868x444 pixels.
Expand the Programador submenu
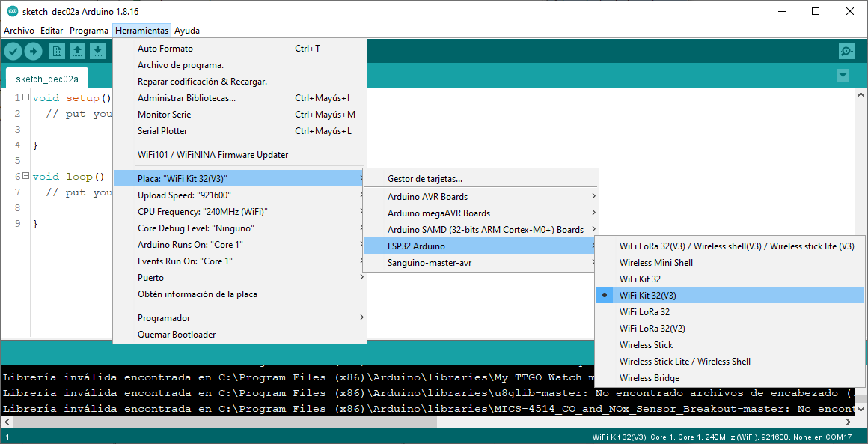239,317
